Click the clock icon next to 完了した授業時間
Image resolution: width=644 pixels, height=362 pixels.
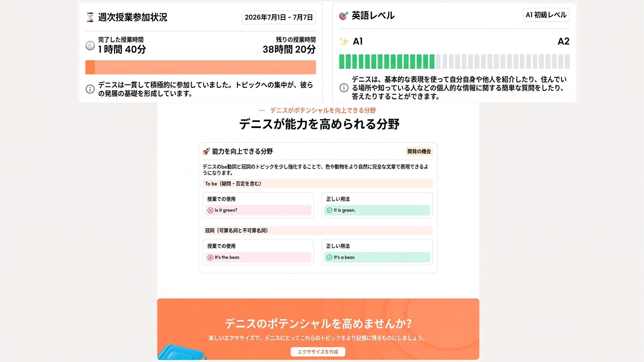pyautogui.click(x=90, y=46)
